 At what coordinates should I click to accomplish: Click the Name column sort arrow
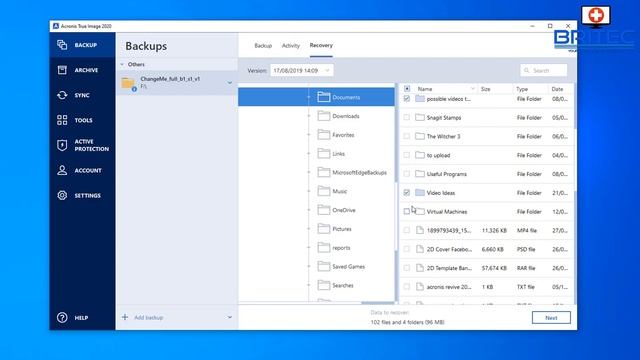473,89
